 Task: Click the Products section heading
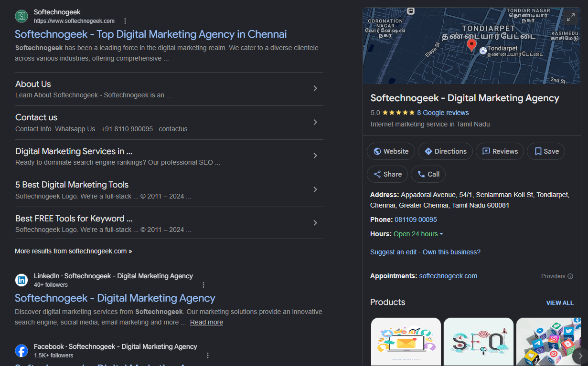tap(387, 302)
